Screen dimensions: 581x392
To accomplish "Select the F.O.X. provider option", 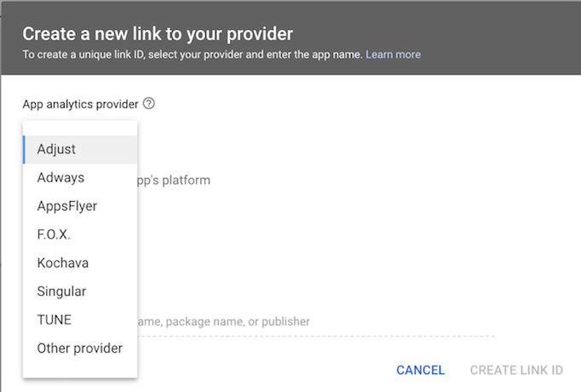I will pyautogui.click(x=80, y=234).
